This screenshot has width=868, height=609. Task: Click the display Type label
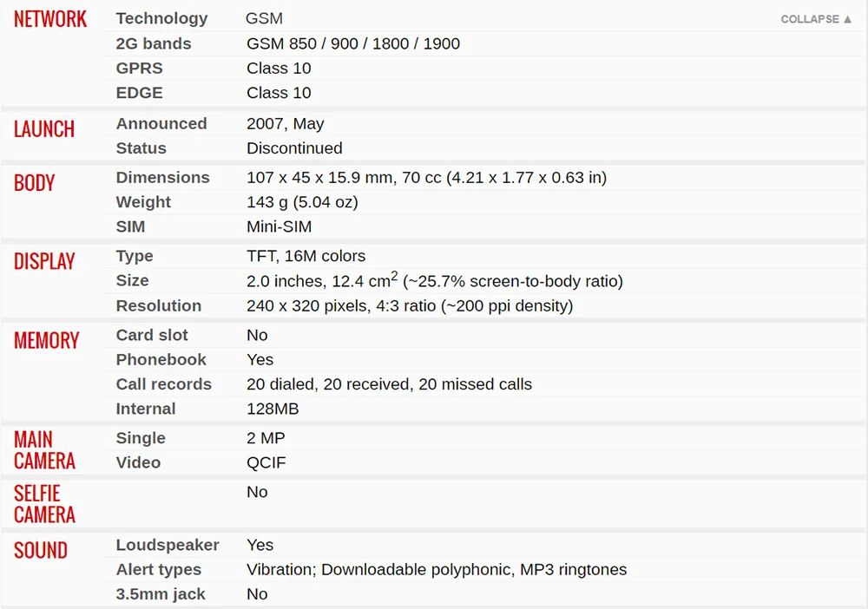tap(135, 256)
